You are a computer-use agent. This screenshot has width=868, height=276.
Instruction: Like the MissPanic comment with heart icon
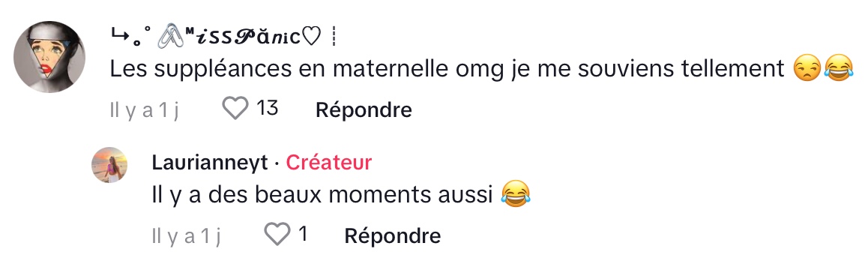pos(235,109)
